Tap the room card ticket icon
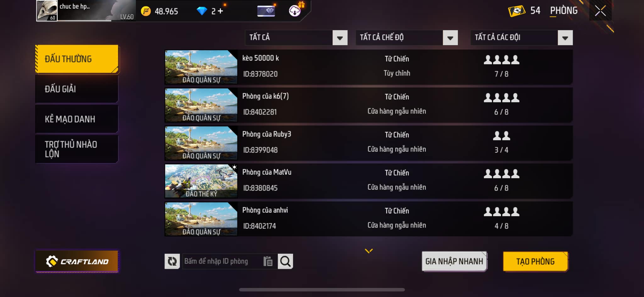The image size is (644, 297). 517,11
